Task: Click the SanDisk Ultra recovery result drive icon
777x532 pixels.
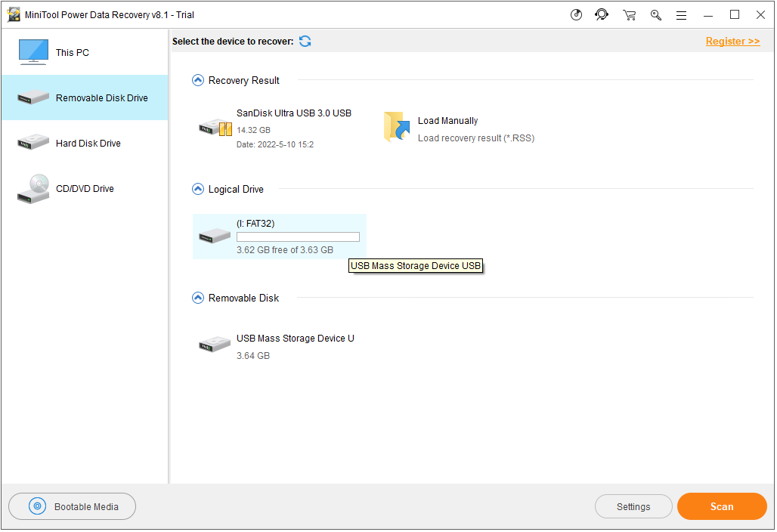Action: (x=215, y=128)
